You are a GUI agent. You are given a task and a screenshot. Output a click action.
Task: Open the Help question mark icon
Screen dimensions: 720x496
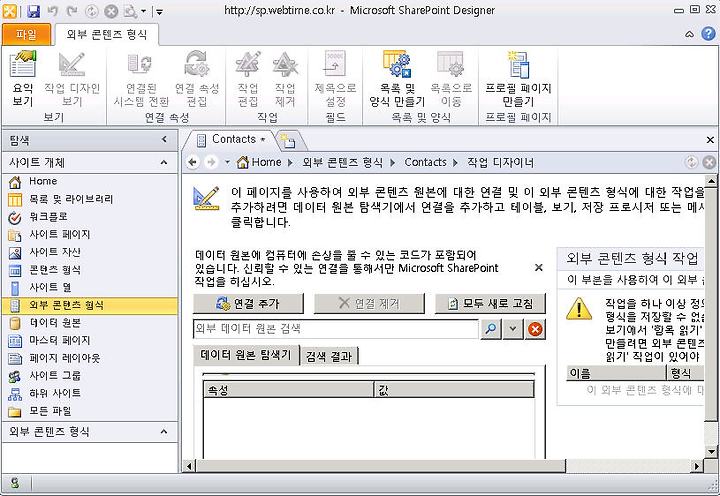[x=709, y=34]
